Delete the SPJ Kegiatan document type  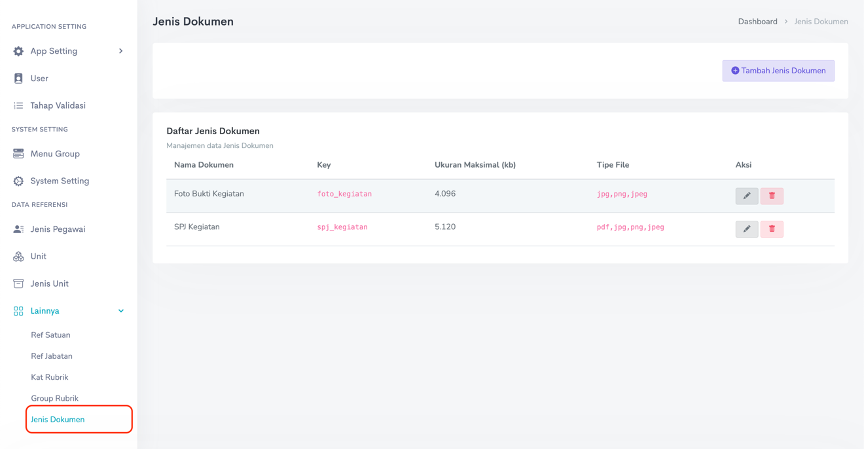771,229
